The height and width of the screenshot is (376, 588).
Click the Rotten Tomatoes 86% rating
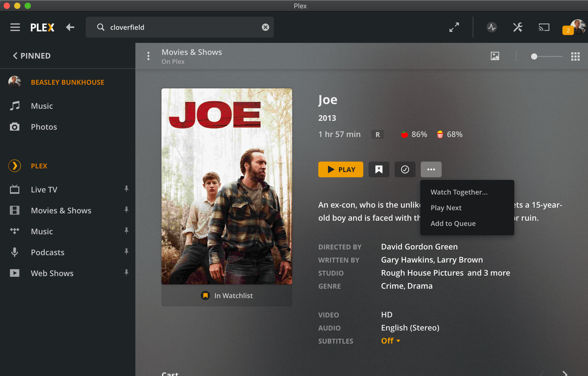(414, 134)
